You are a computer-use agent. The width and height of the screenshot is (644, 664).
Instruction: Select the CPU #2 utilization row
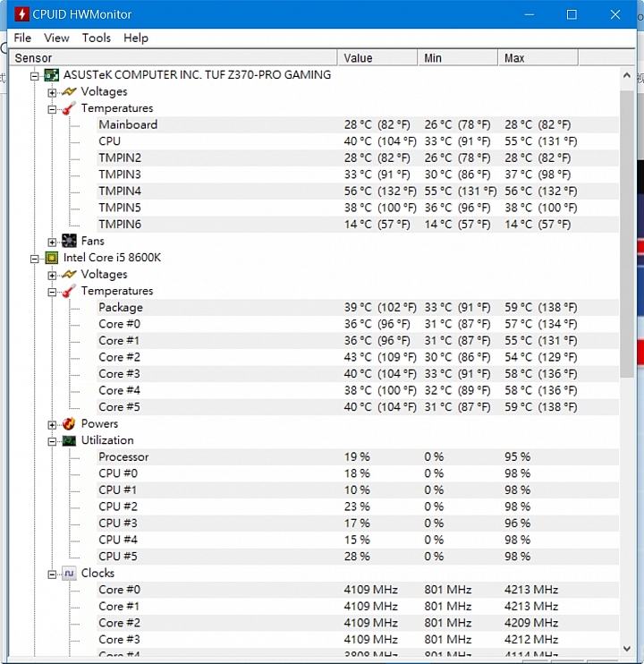coord(358,507)
